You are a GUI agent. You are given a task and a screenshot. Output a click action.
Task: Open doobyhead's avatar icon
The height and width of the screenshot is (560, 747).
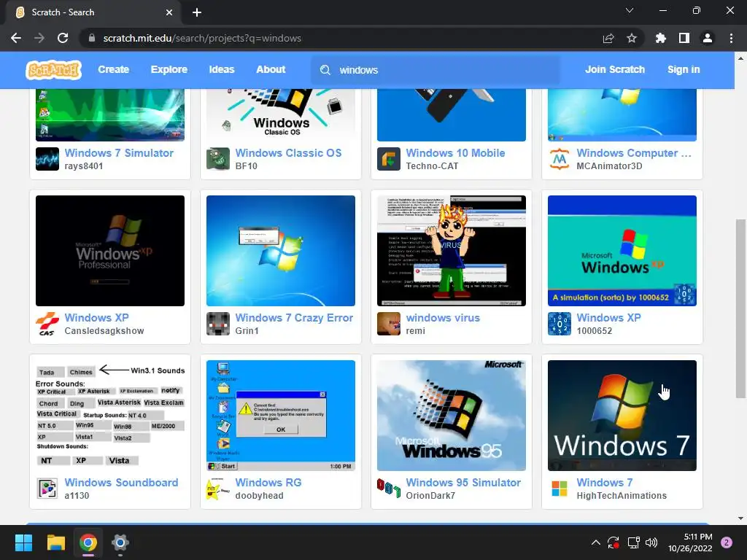[x=218, y=489]
